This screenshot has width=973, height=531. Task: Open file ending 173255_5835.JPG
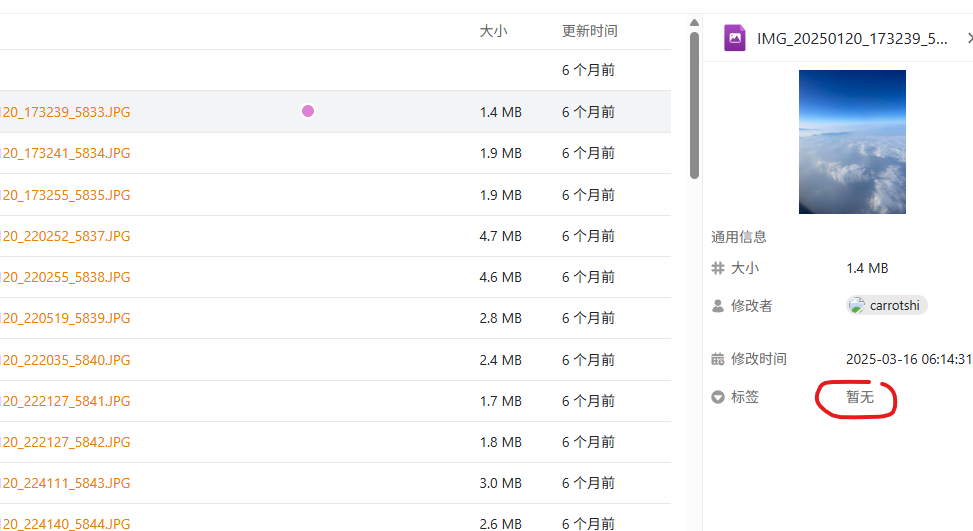65,195
